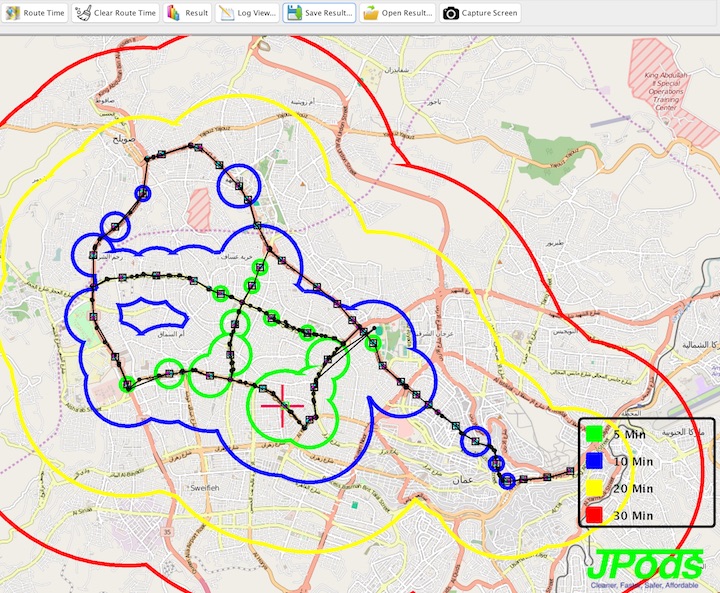Select the red 30 Min legend swatch
Image resolution: width=720 pixels, height=593 pixels.
tap(594, 514)
